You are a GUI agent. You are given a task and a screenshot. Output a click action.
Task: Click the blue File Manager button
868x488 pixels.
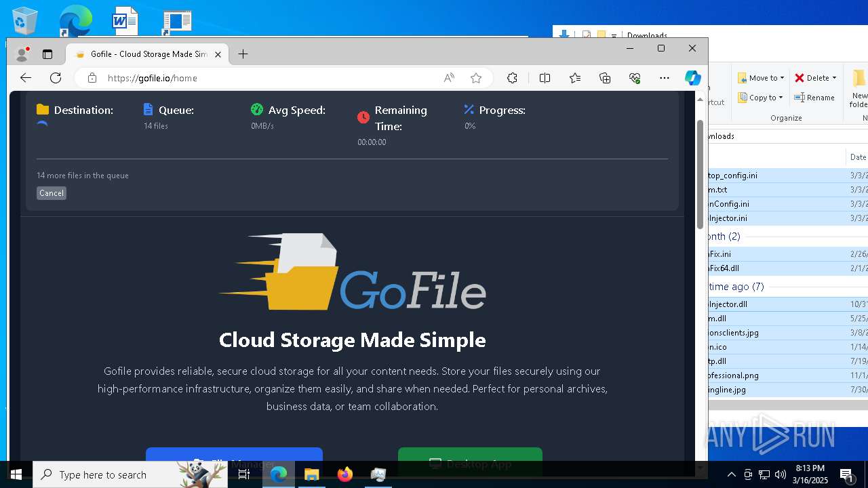234,462
